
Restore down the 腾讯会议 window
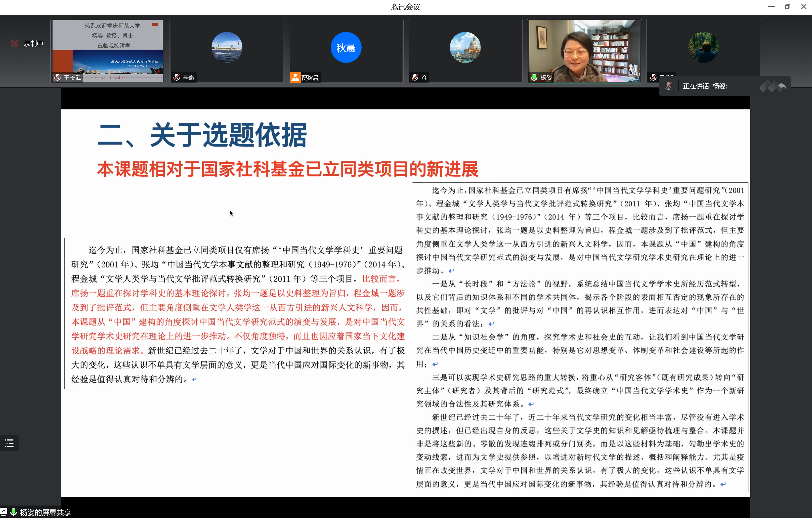point(787,7)
